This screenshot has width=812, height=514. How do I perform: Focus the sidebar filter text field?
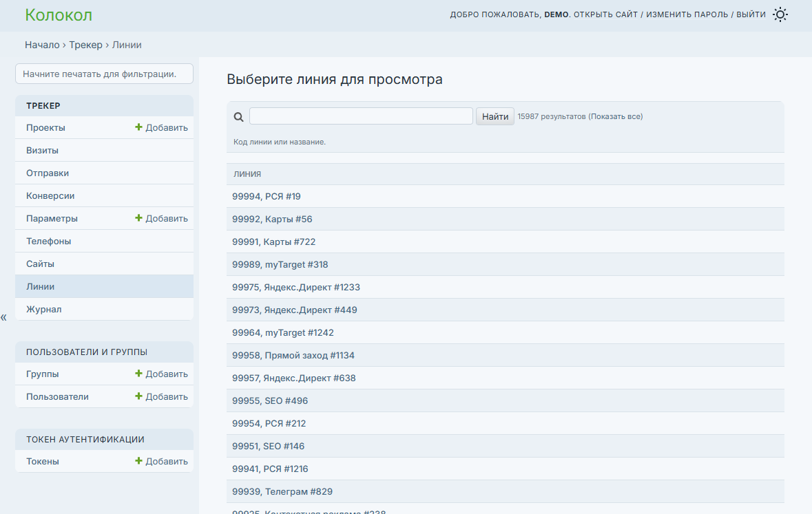click(104, 74)
